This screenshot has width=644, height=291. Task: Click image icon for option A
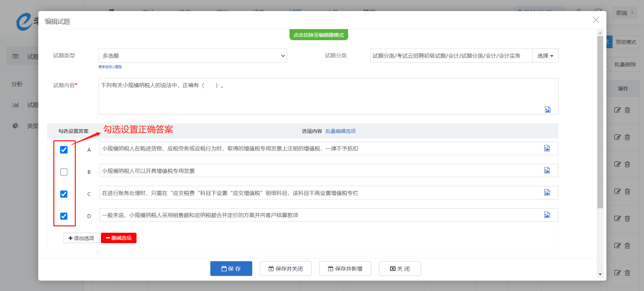point(547,148)
